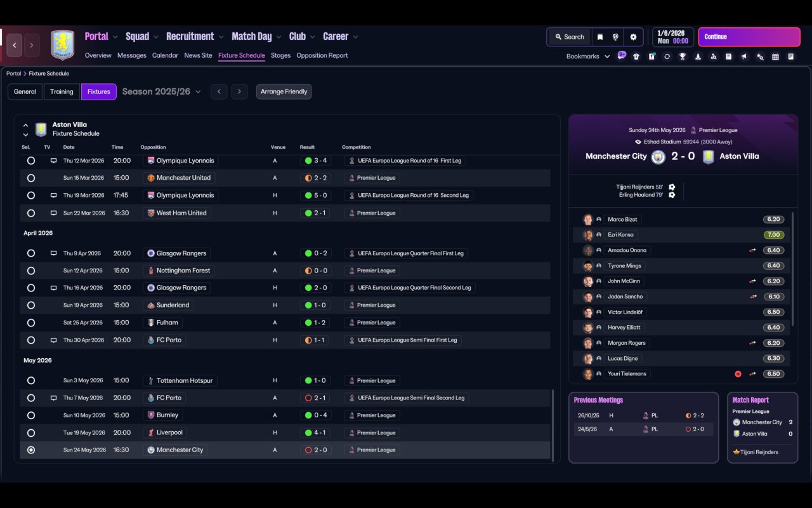
Task: Select the Fulham fixture radio button
Action: point(31,323)
